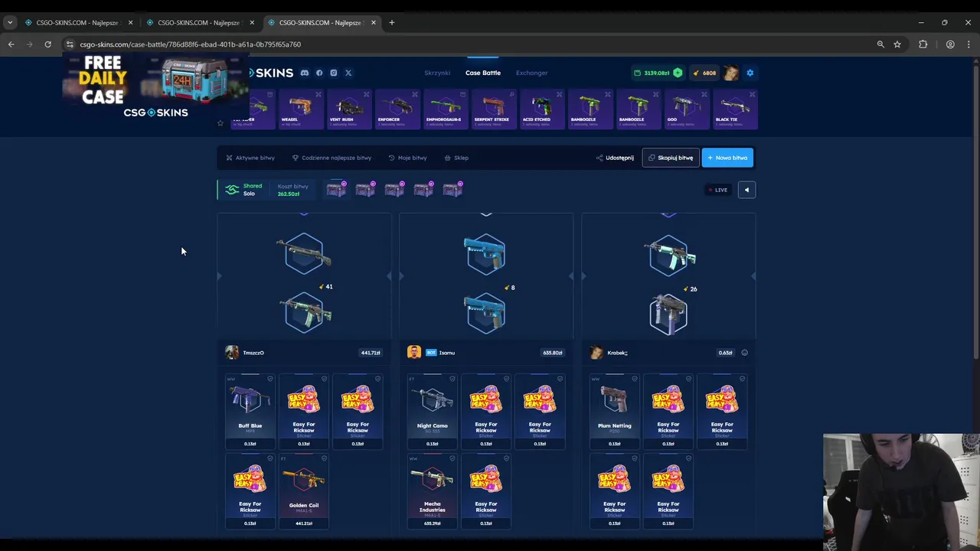Viewport: 980px width, 551px height.
Task: Click the LIVE indicator badge
Action: tap(718, 190)
